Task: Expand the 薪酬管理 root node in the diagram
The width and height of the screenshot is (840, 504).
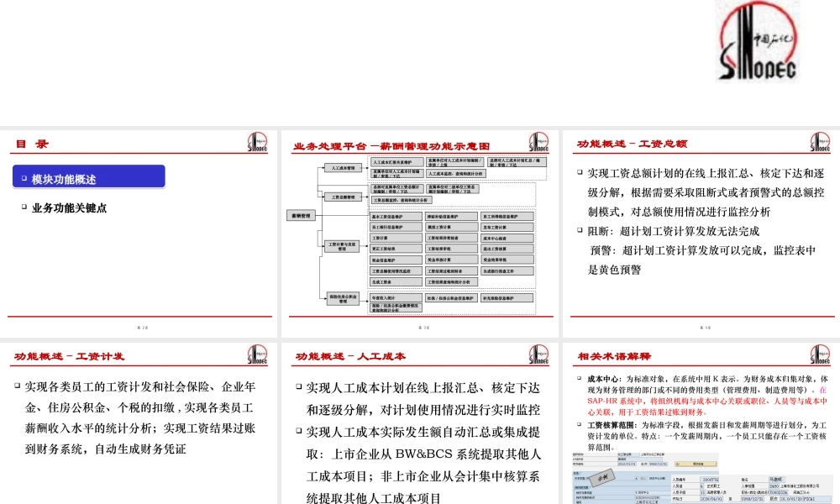Action: 301,214
